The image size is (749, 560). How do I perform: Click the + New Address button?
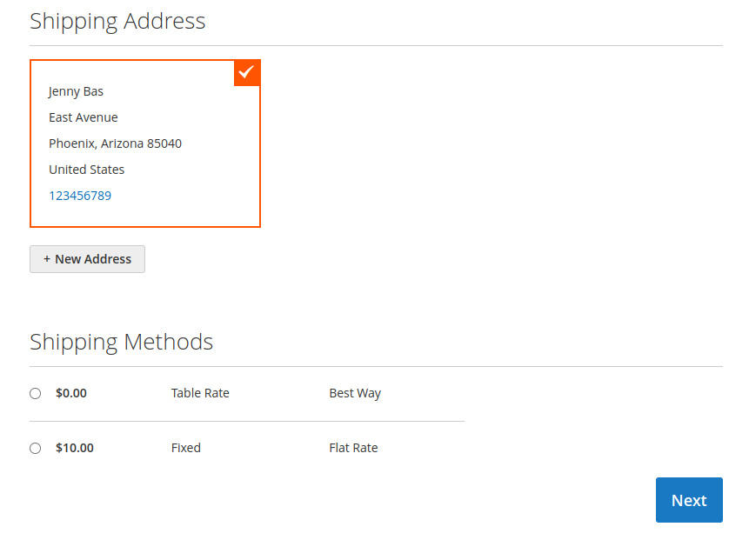point(87,259)
